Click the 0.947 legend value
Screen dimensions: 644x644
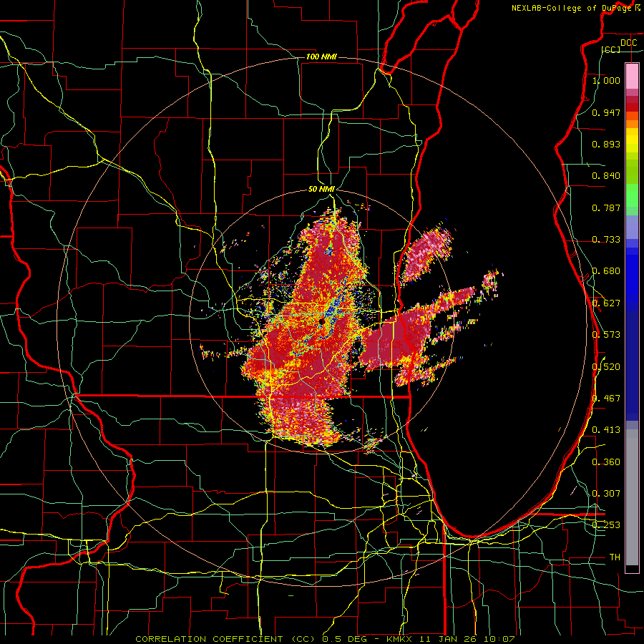click(606, 112)
